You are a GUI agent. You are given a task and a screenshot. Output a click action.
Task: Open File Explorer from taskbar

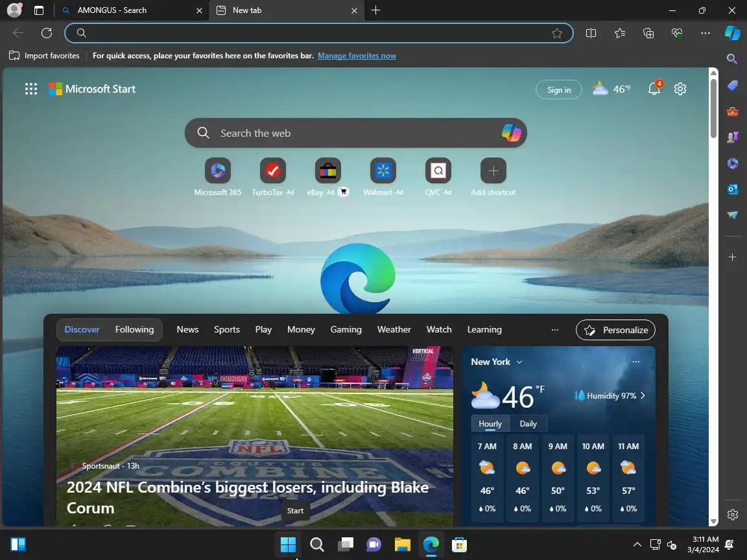403,544
